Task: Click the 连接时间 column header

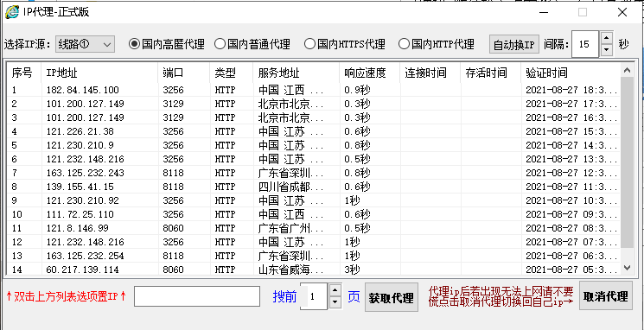Action: 430,73
